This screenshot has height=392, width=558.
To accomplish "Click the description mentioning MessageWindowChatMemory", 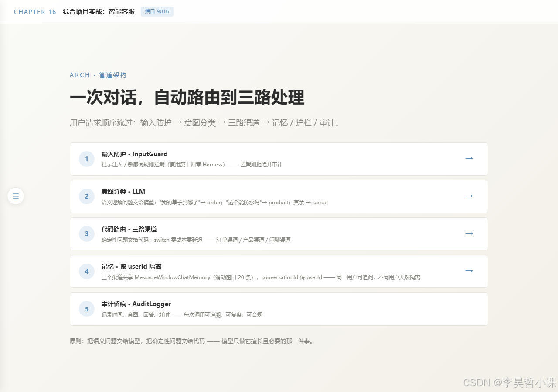I will (x=261, y=277).
